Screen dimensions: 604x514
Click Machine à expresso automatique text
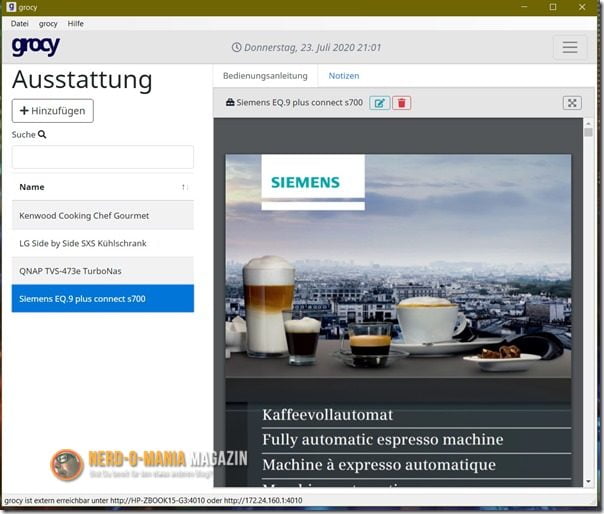click(379, 465)
